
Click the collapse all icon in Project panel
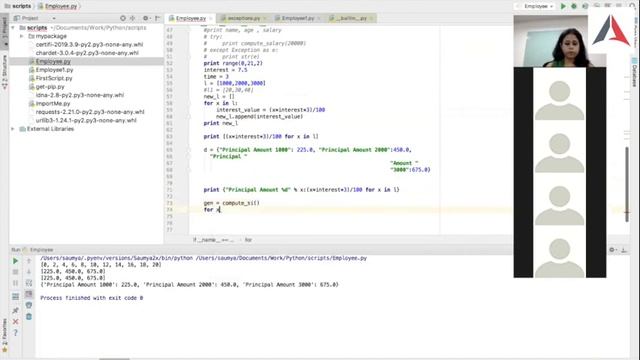[133, 18]
